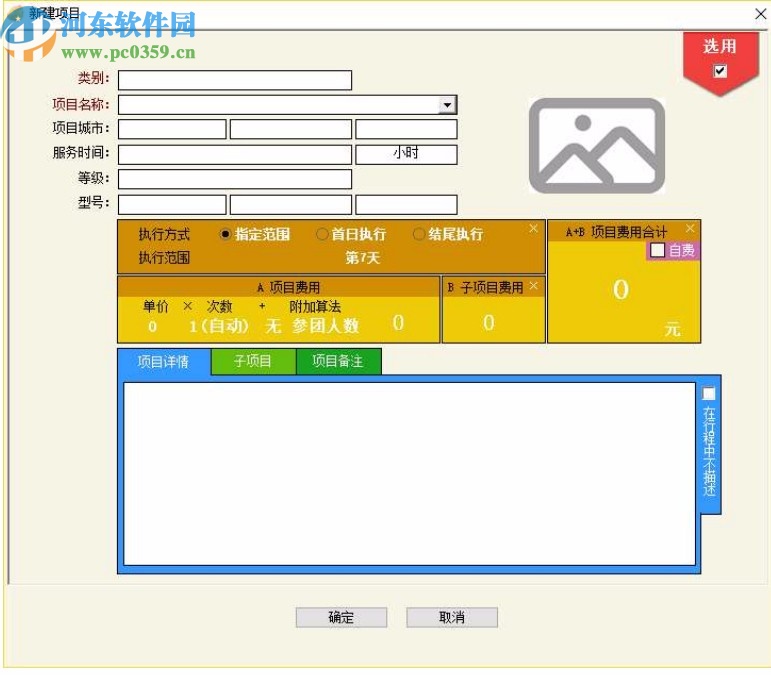The width and height of the screenshot is (771, 675).
Task: Close the 执行方式 panel with its X
Action: 534,229
